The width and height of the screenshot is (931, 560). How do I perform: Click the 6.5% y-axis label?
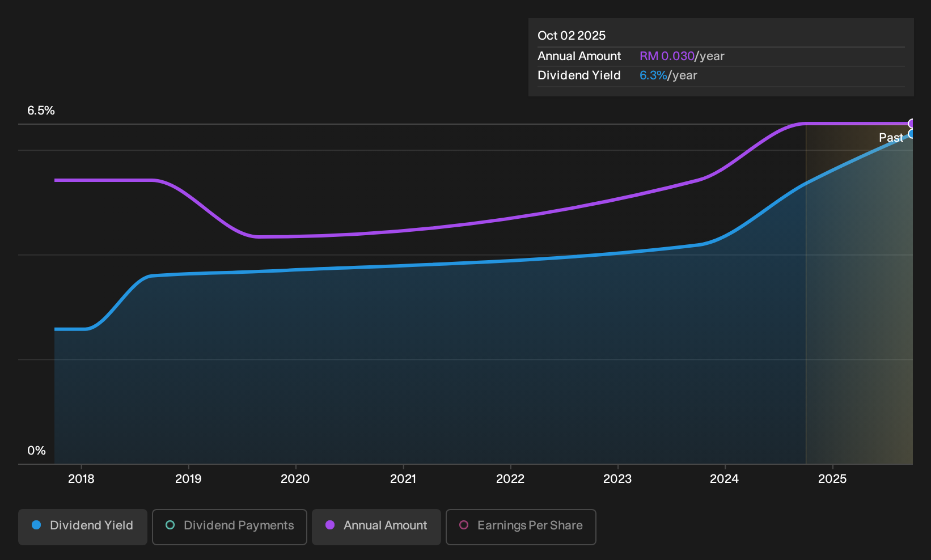tap(41, 111)
